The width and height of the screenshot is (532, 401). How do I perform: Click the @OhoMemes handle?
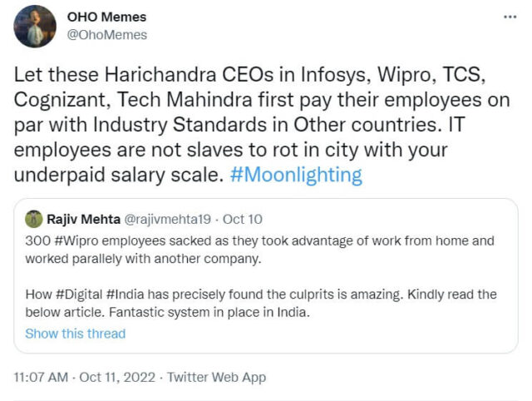[x=106, y=35]
